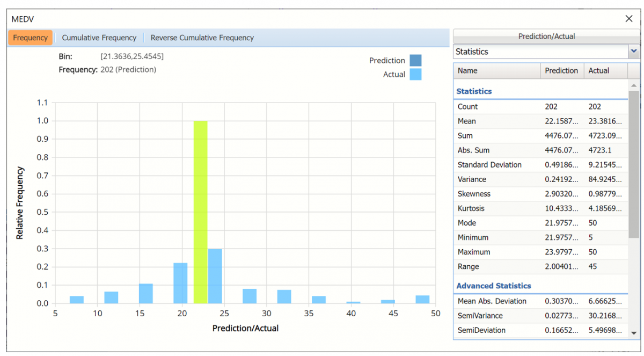Click the tallest blue Actual bar
The image size is (644, 356).
tap(215, 276)
